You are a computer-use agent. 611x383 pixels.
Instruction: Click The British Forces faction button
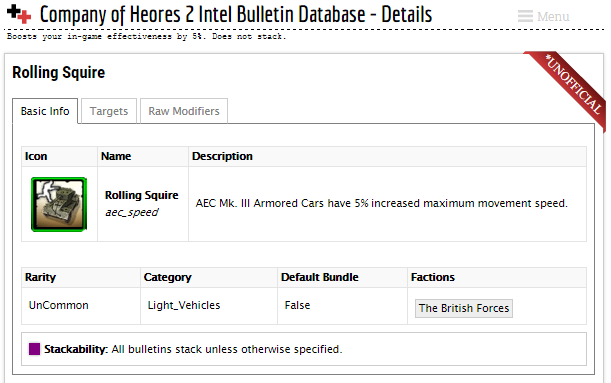coord(464,308)
